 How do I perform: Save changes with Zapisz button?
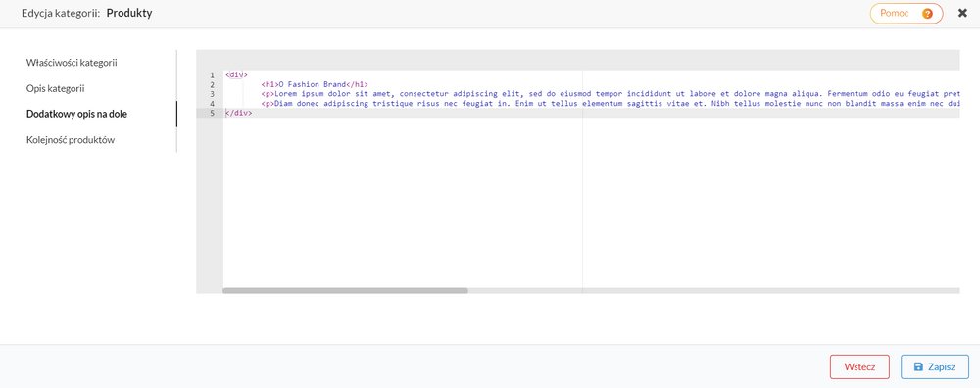tap(934, 366)
